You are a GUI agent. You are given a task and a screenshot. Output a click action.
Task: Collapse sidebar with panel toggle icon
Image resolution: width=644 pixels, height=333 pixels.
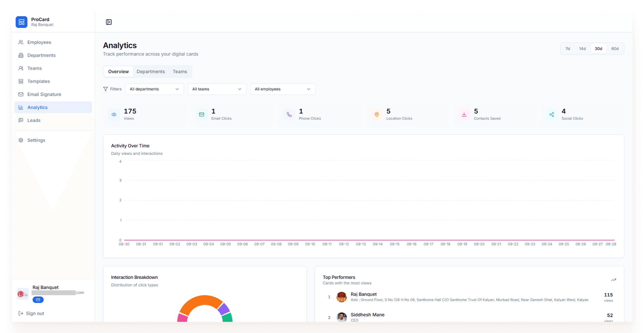(x=109, y=22)
